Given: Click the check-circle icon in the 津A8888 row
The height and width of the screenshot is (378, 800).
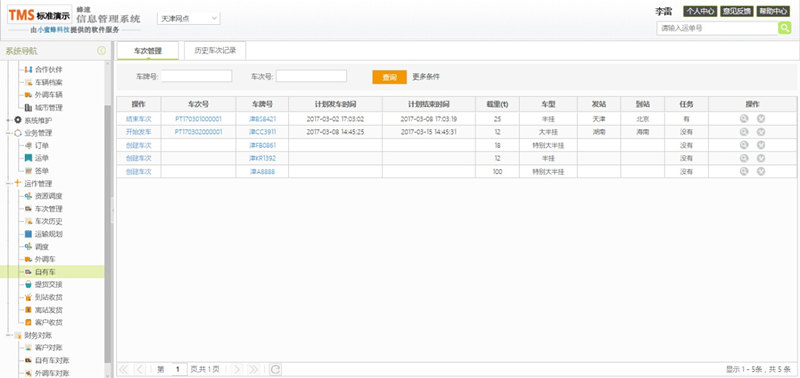Looking at the screenshot, I should [761, 171].
